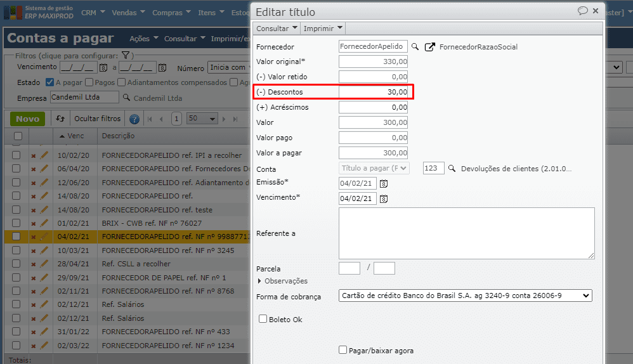Click the Descrição column header
Image resolution: width=633 pixels, height=364 pixels.
(118, 136)
